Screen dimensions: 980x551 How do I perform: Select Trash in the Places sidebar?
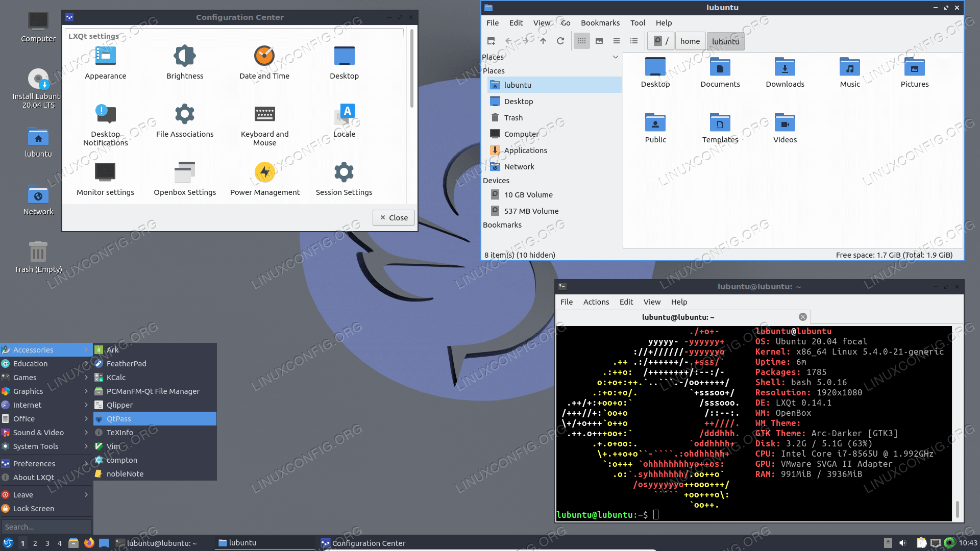pos(554,118)
